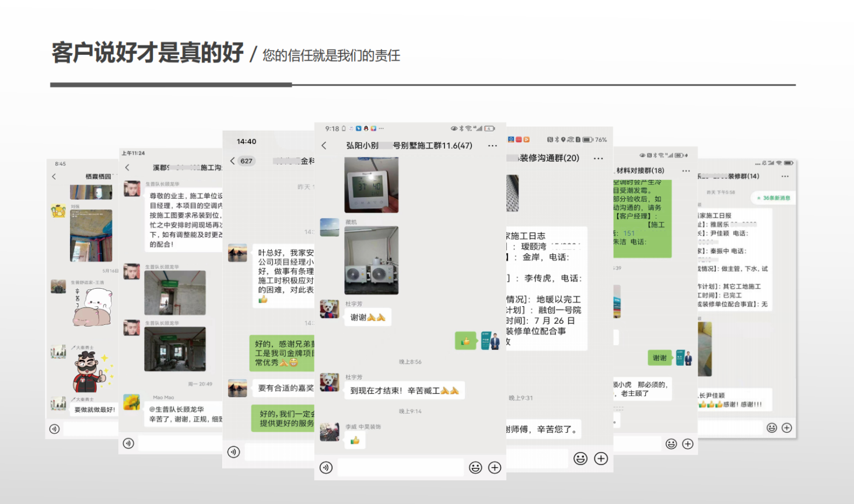Screen dimensions: 854x504
Task: Open more options in 弘阳小别 施工群 chat
Action: [x=493, y=146]
